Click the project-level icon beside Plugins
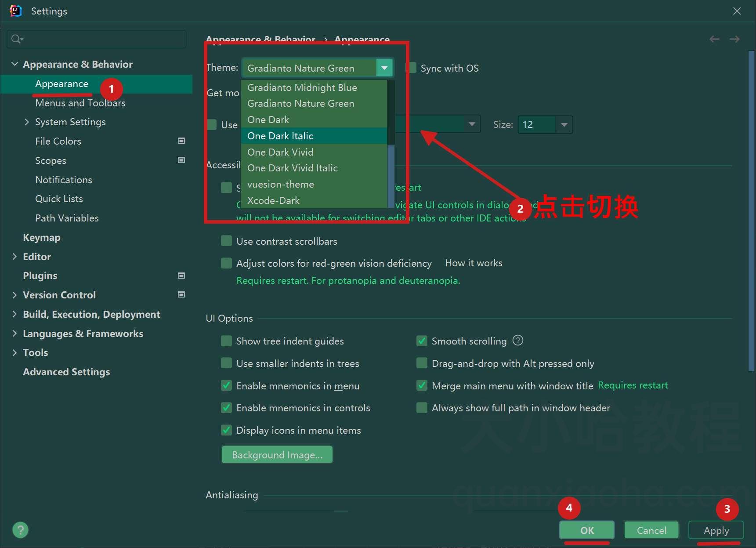Image resolution: width=756 pixels, height=548 pixels. point(181,276)
